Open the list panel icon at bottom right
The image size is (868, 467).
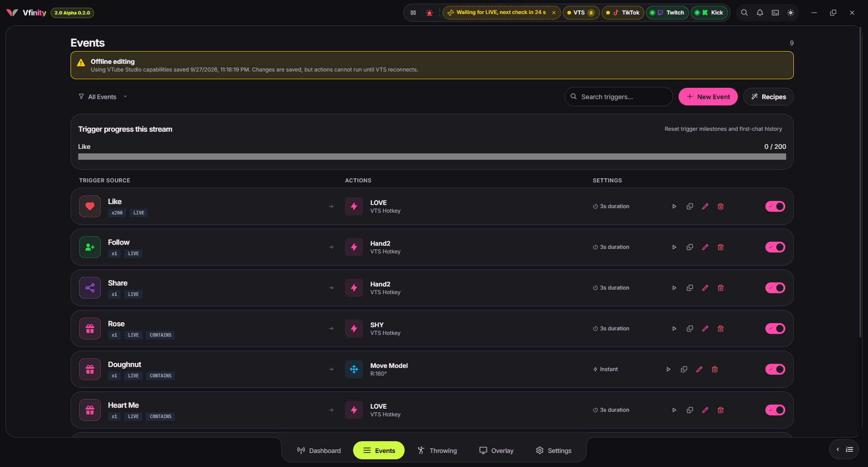pos(849,449)
